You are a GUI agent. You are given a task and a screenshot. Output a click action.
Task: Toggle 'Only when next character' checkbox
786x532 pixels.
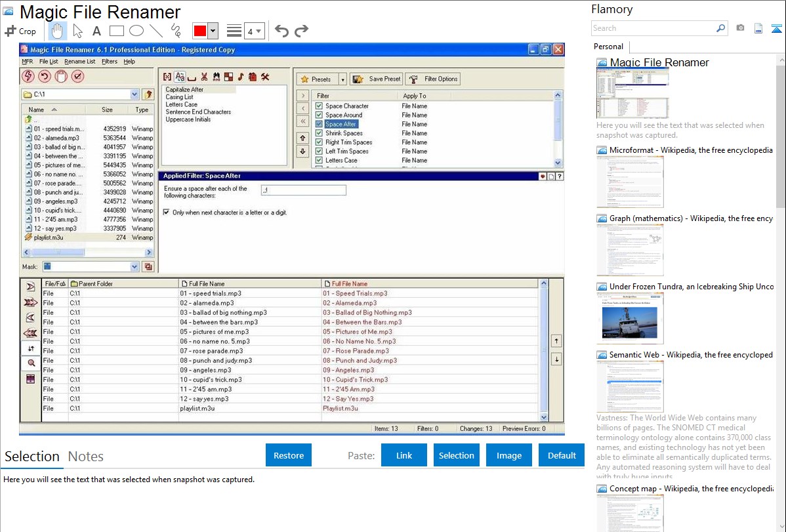tap(166, 213)
